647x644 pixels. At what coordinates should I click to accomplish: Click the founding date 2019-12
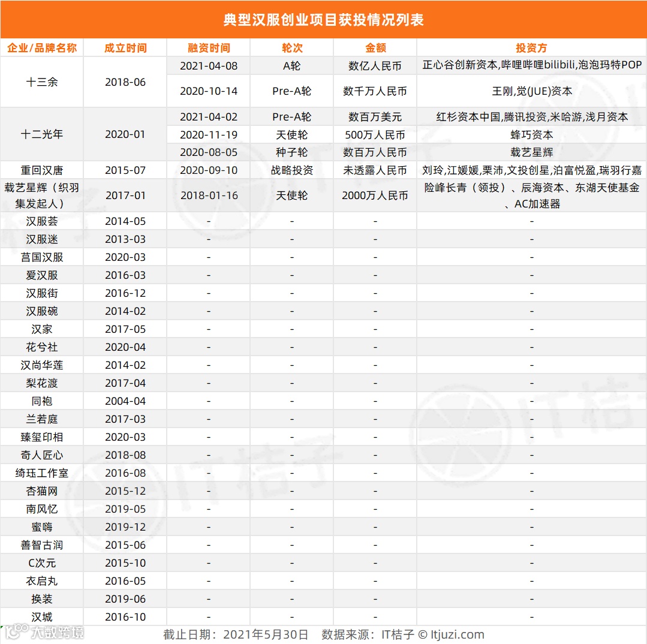click(x=125, y=527)
